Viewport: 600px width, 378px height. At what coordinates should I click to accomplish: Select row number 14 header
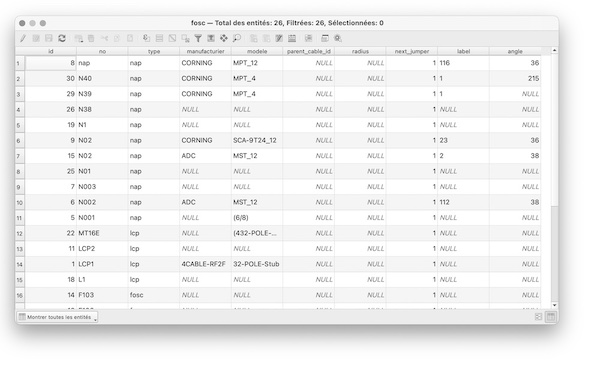click(x=20, y=264)
